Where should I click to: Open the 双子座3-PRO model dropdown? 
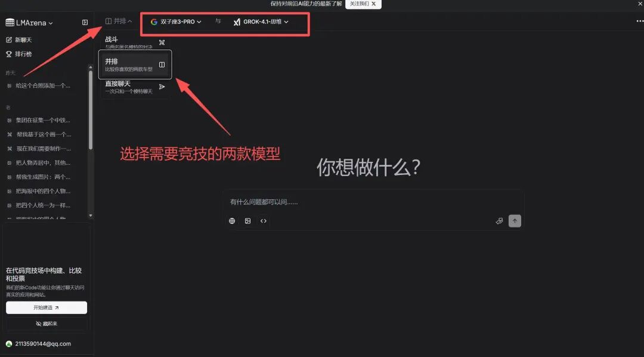(175, 20)
